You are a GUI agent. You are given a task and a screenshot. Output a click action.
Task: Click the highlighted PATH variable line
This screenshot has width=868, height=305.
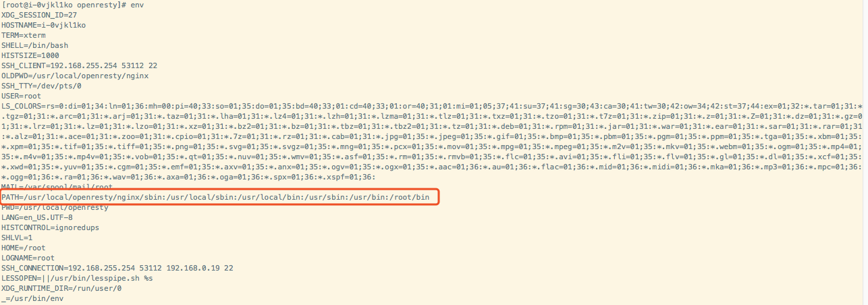tap(215, 197)
